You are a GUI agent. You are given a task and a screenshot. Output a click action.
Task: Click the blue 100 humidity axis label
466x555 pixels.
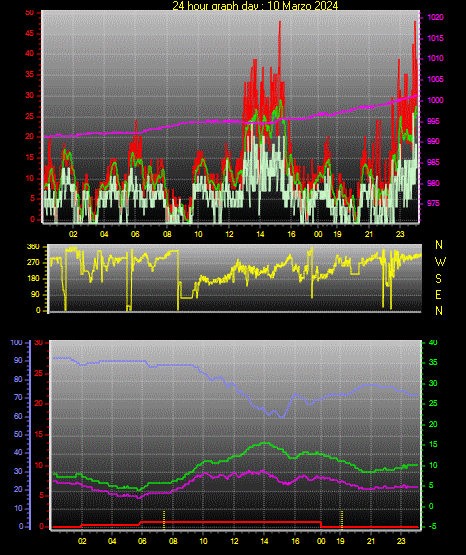[17, 343]
